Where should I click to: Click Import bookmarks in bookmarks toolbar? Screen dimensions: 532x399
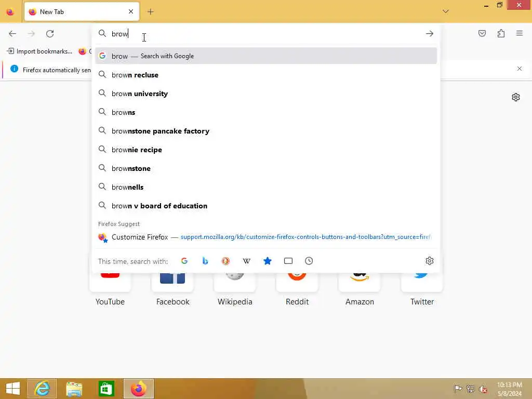[x=39, y=51]
